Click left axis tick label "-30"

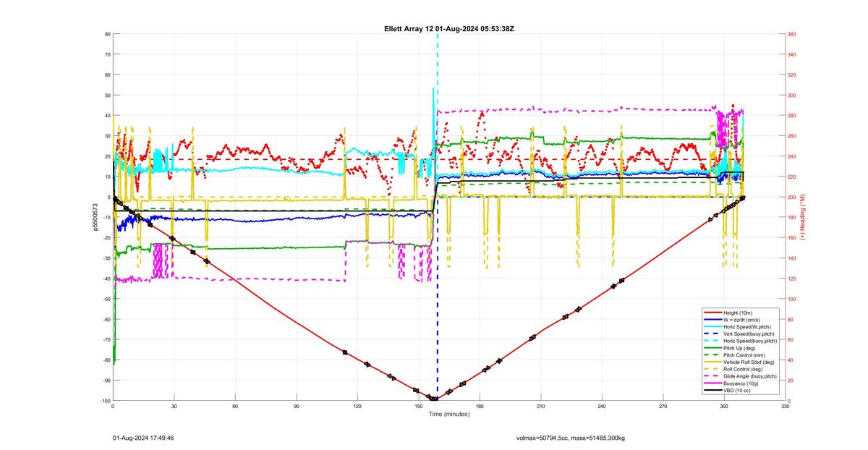click(x=106, y=258)
